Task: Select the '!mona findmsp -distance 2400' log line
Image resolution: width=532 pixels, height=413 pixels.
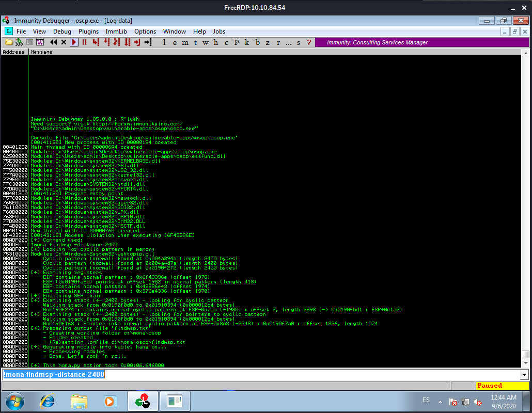Action: [x=74, y=245]
